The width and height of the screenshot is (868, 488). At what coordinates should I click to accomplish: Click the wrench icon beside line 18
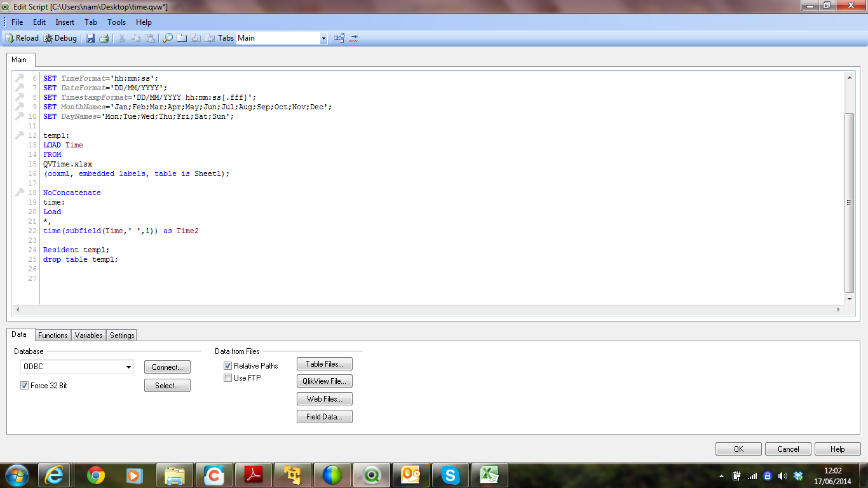[20, 193]
